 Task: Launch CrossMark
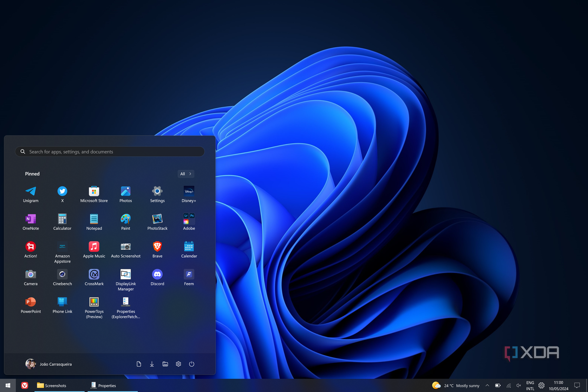(94, 278)
